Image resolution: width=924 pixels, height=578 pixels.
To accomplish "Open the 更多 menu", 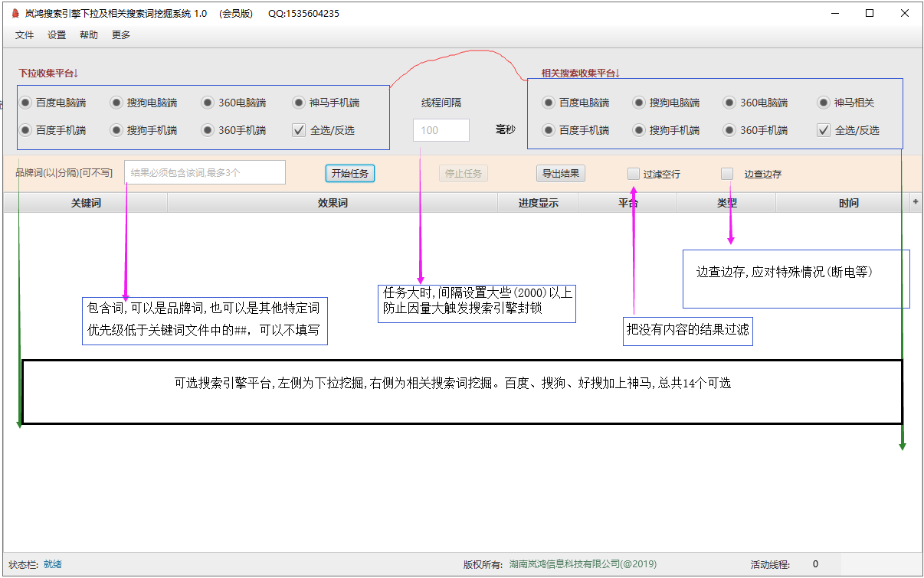I will [121, 35].
